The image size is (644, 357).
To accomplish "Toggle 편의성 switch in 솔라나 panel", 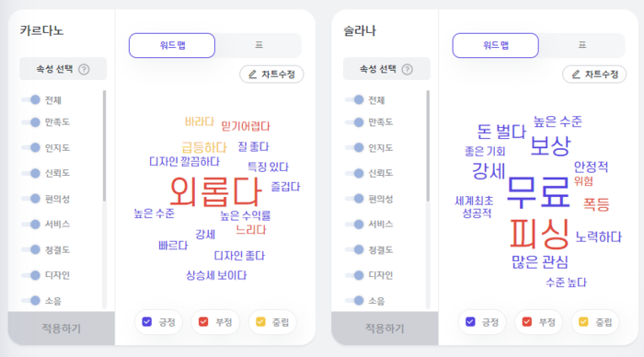I will coord(354,199).
